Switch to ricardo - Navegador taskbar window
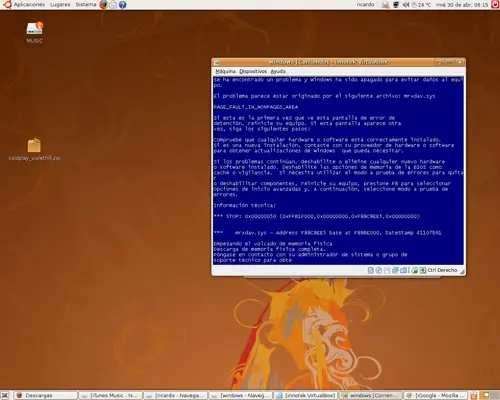Screen dimensions: 500x400 click(176, 395)
